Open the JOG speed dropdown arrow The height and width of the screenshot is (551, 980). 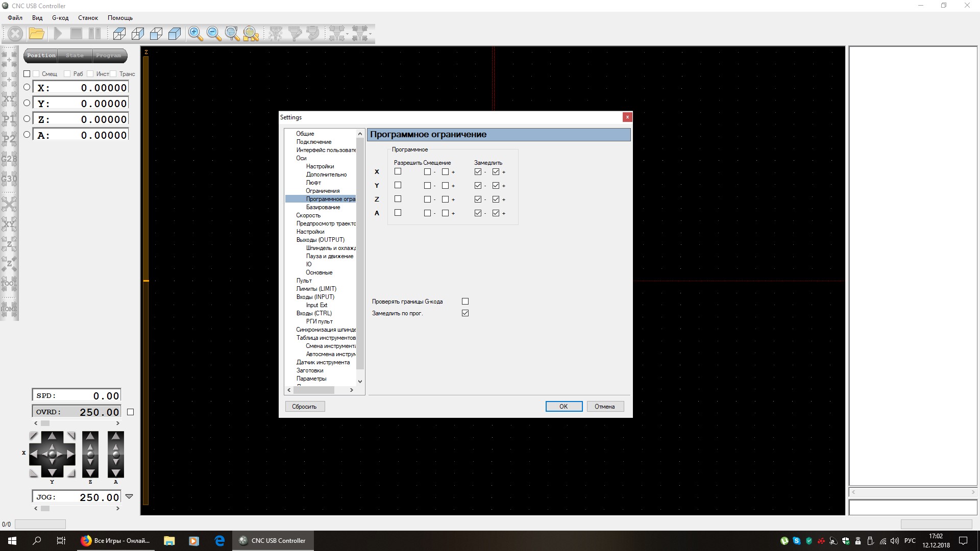click(x=129, y=496)
